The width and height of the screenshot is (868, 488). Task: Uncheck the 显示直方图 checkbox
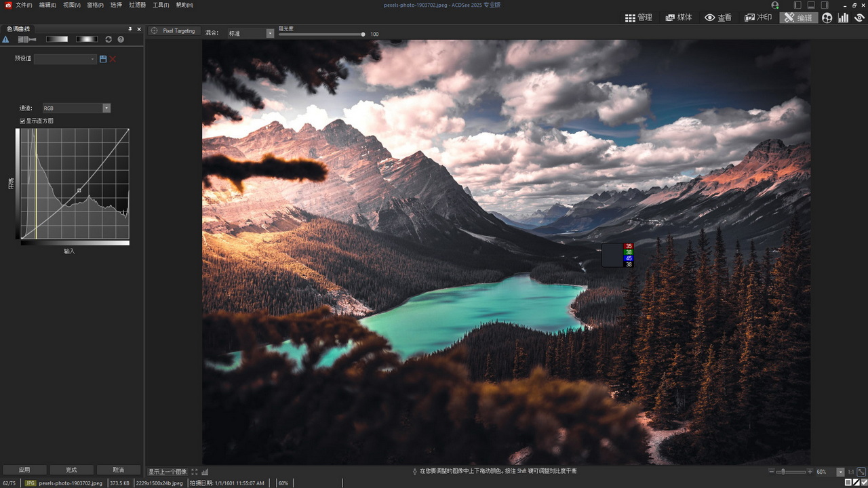coord(22,121)
